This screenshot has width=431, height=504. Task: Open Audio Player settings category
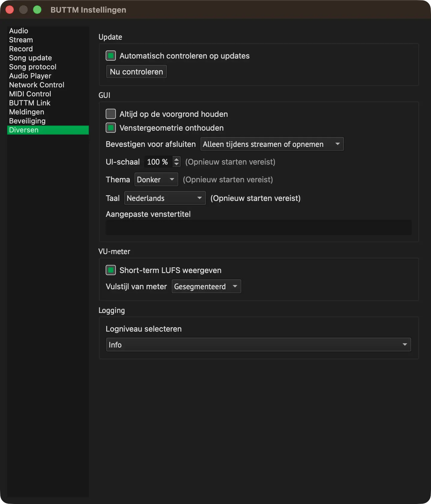click(48, 76)
